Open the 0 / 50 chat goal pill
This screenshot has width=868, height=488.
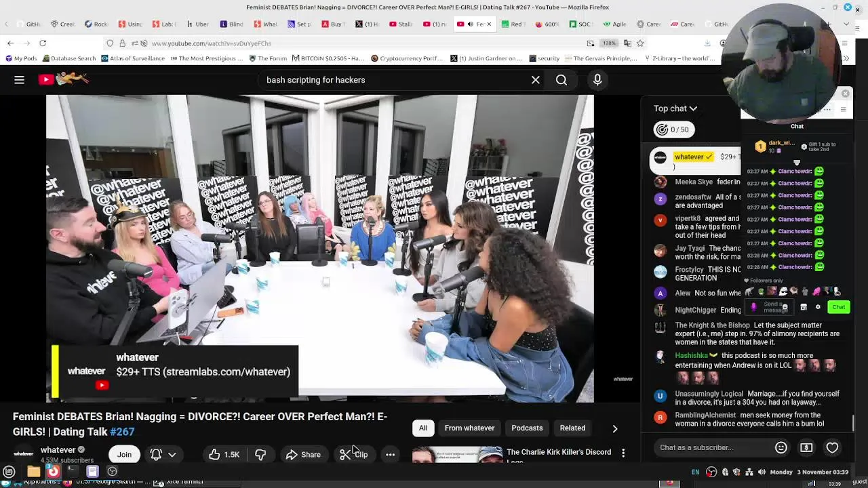click(x=675, y=129)
